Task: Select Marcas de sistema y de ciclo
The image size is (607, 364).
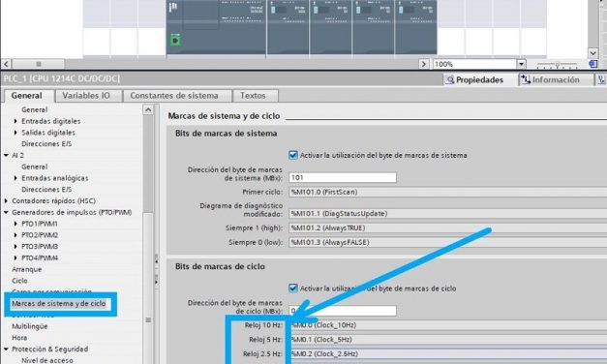Action: (x=59, y=304)
